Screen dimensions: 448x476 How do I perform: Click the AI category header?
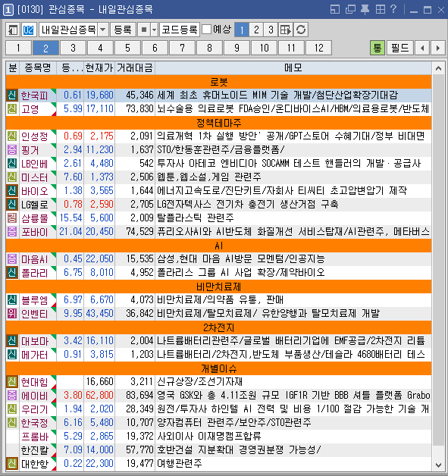(x=218, y=246)
